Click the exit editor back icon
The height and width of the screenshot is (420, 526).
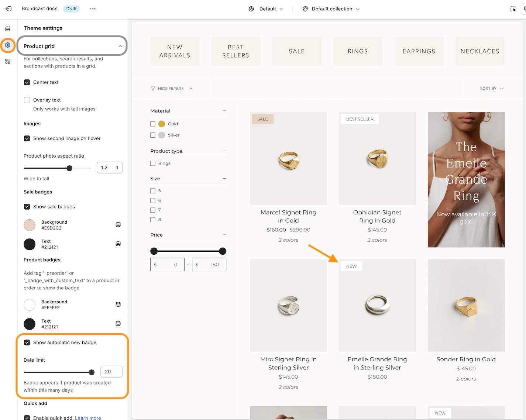[8, 8]
